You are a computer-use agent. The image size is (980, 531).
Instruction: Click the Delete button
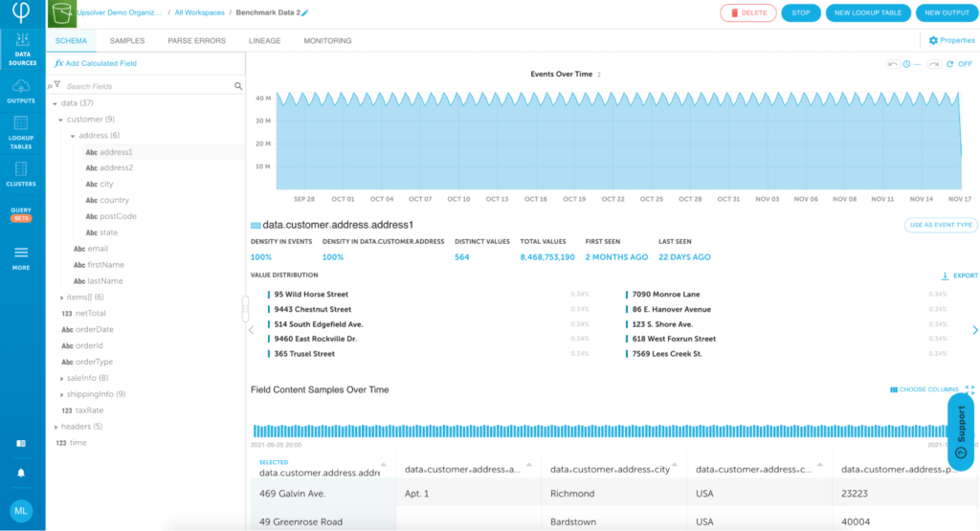tap(748, 13)
